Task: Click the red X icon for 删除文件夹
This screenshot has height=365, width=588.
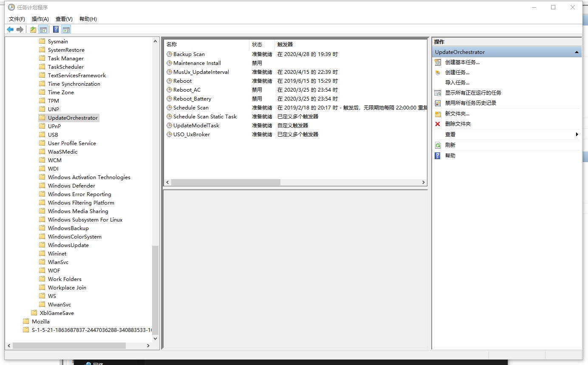Action: tap(438, 124)
